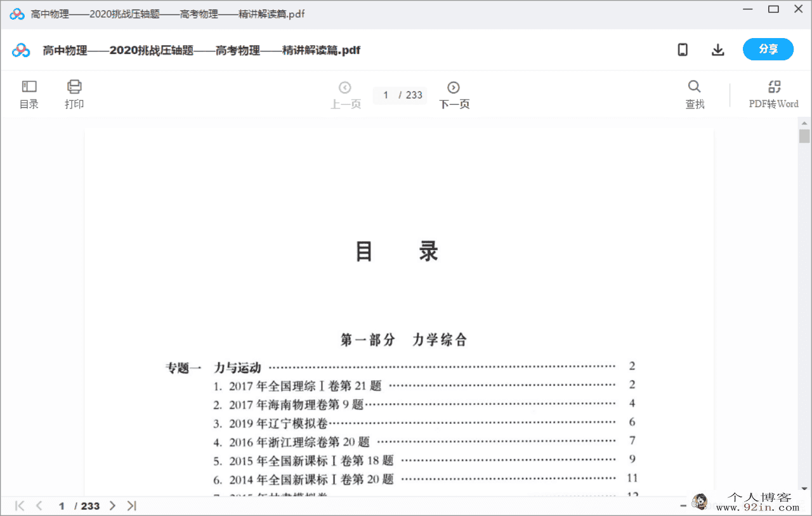Click the 目 录 page heading
The image size is (812, 516).
pyautogui.click(x=396, y=252)
